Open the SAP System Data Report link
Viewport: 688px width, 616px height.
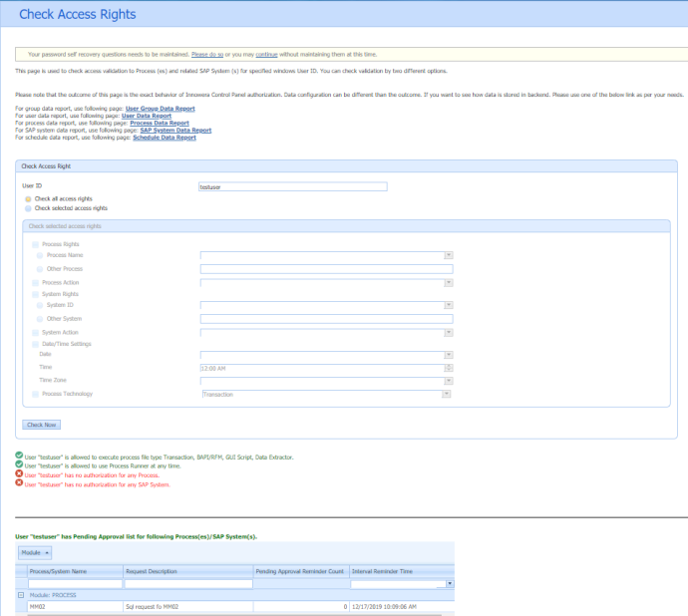(x=175, y=131)
